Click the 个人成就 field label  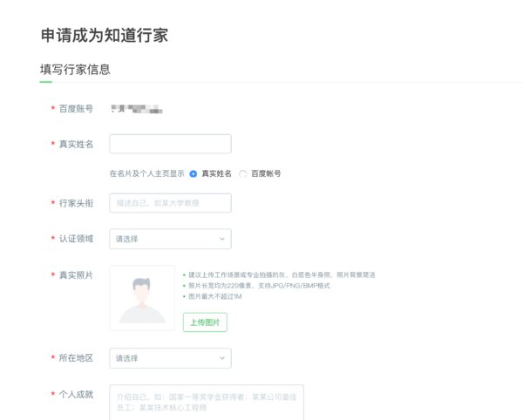pyautogui.click(x=76, y=395)
